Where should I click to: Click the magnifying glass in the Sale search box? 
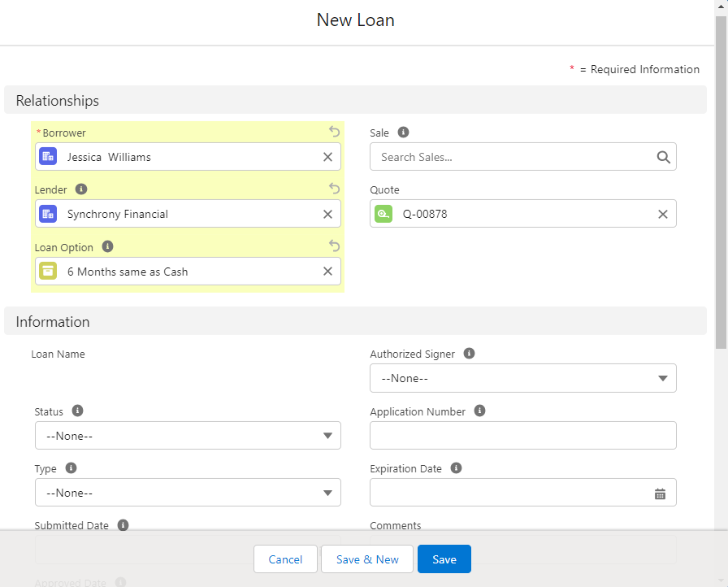click(x=663, y=157)
